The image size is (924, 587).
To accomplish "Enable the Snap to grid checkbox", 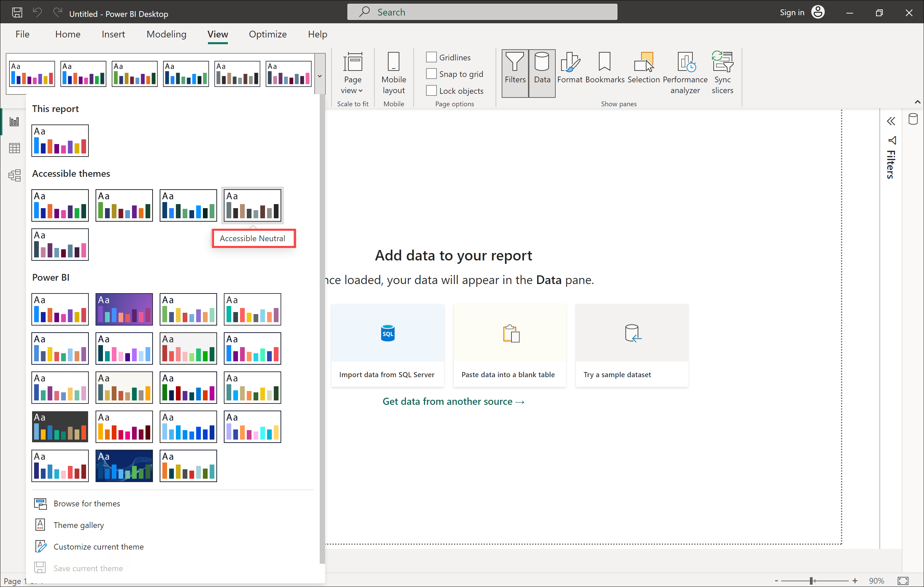I will (x=431, y=74).
